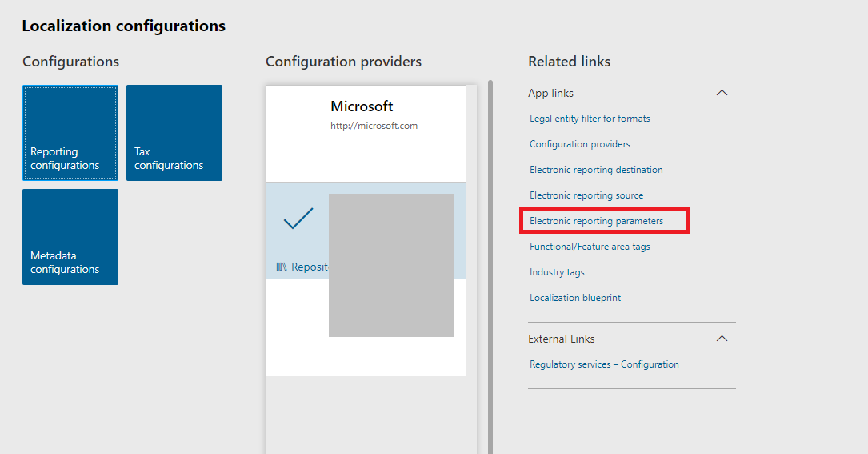Click the active provider checkmark icon
The width and height of the screenshot is (868, 454).
pyautogui.click(x=298, y=219)
